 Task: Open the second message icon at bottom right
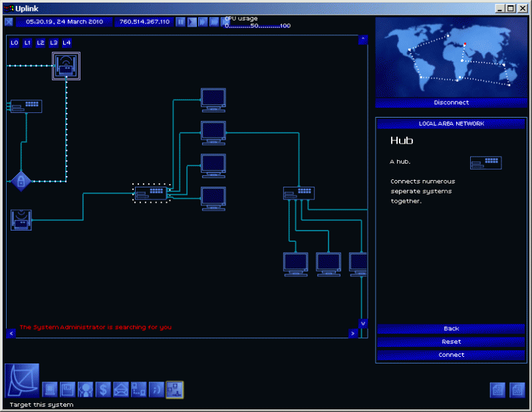point(517,390)
